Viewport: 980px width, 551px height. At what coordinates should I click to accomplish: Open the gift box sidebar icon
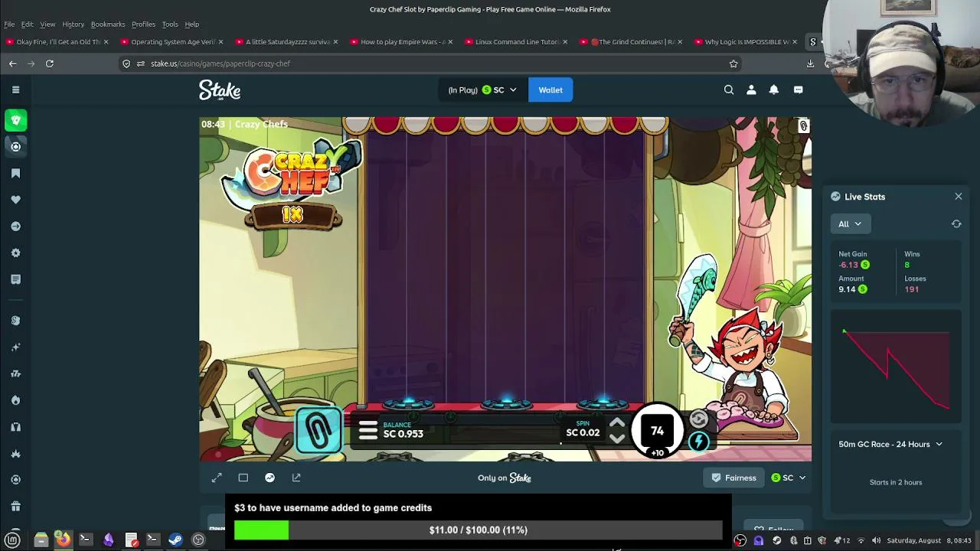[15, 506]
